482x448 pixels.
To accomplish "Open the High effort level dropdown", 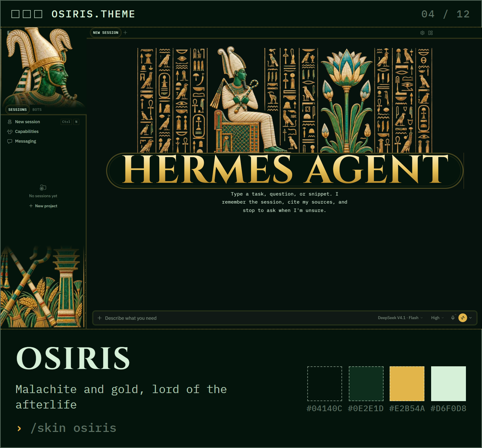I will [x=437, y=318].
